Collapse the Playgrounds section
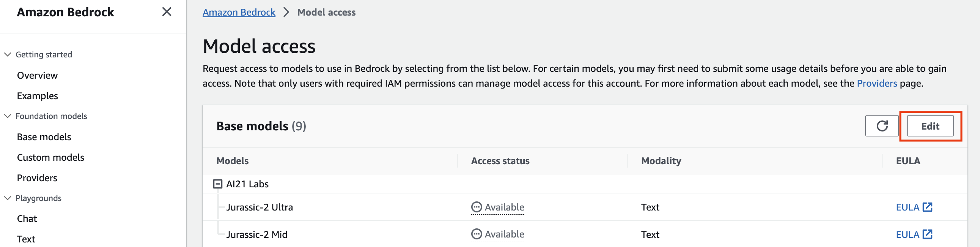 click(8, 198)
